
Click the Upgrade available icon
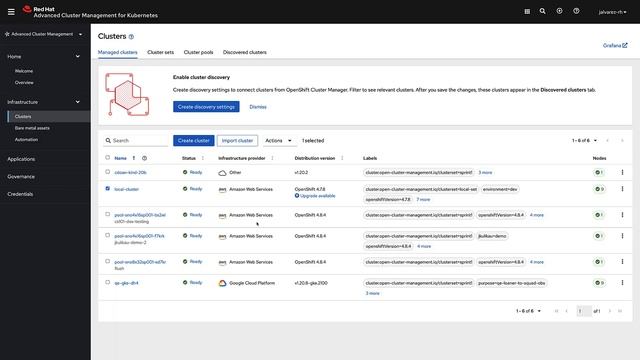tap(297, 196)
